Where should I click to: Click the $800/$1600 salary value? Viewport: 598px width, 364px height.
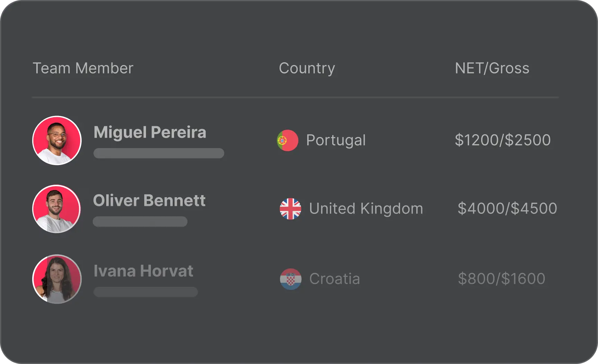point(501,279)
